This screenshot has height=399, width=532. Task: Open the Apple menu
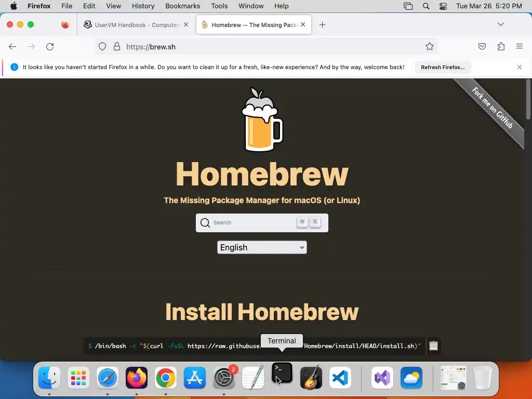click(x=14, y=6)
